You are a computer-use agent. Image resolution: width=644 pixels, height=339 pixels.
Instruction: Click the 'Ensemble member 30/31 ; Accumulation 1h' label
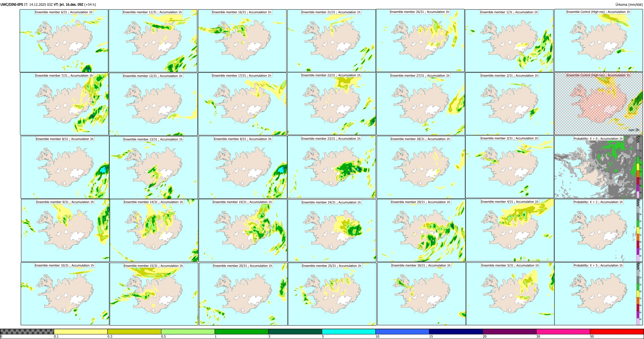point(421,265)
